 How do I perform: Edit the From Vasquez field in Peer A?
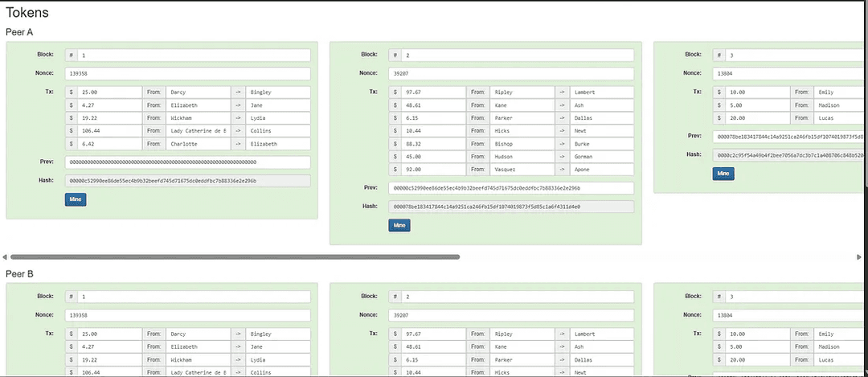[x=522, y=170]
